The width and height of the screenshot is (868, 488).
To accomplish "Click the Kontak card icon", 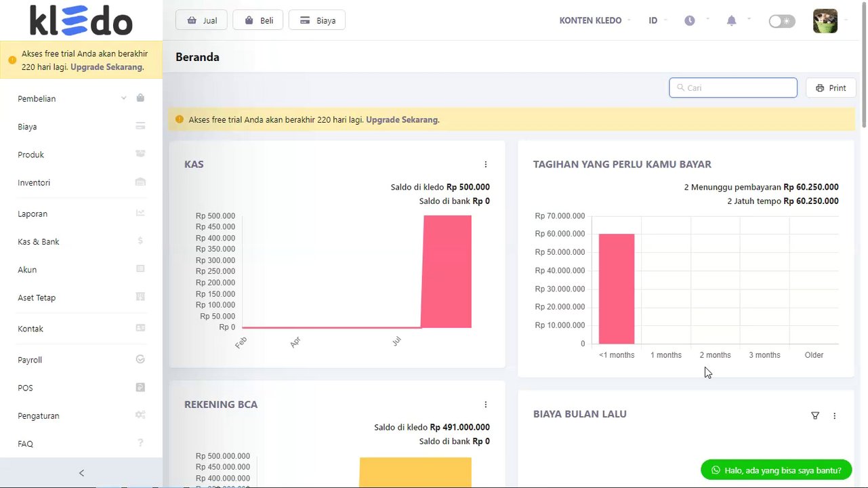I will 140,328.
